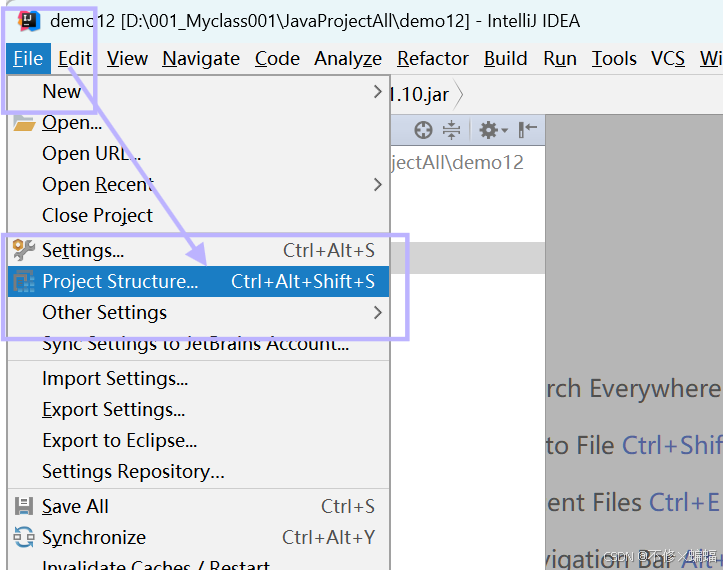Click the wrench icon beside Settings...
723x570 pixels.
tap(24, 250)
